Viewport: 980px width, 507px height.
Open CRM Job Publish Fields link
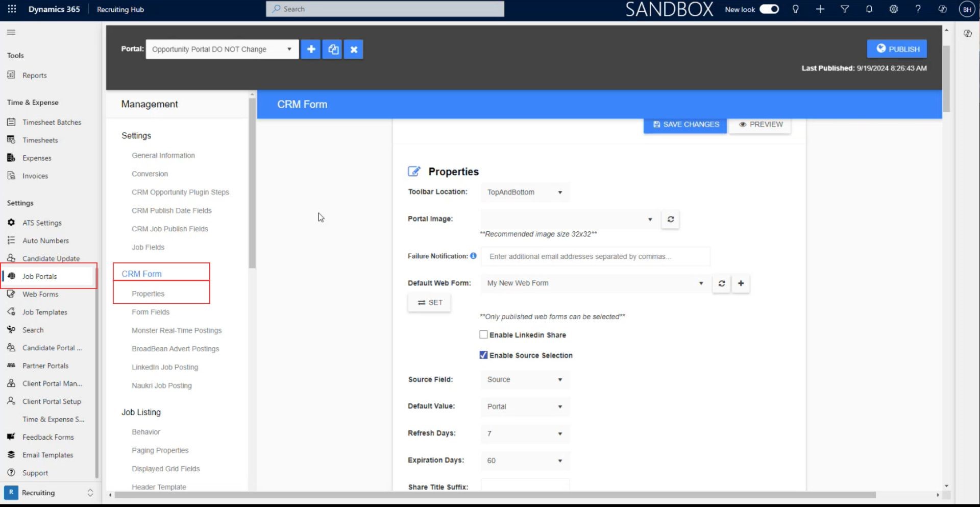170,229
